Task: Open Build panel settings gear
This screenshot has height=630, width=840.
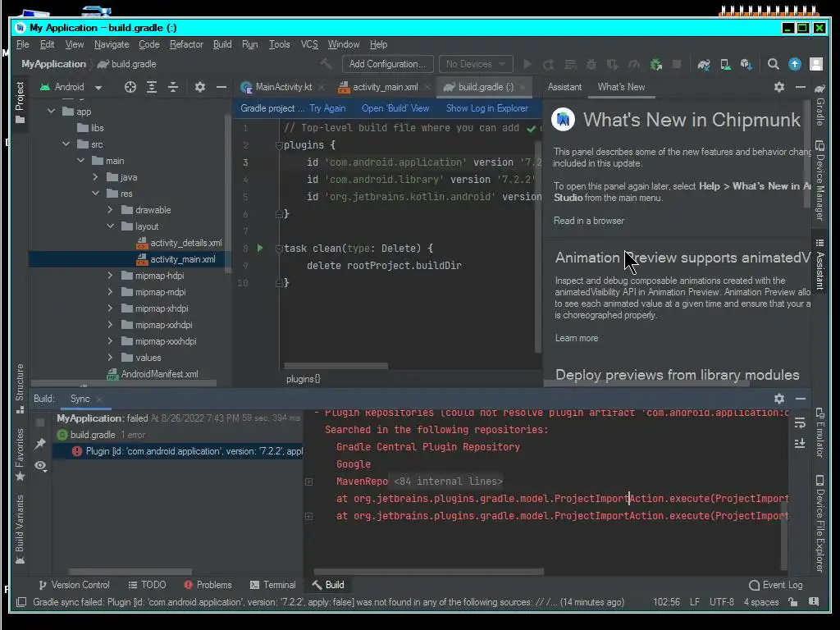Action: pyautogui.click(x=779, y=399)
